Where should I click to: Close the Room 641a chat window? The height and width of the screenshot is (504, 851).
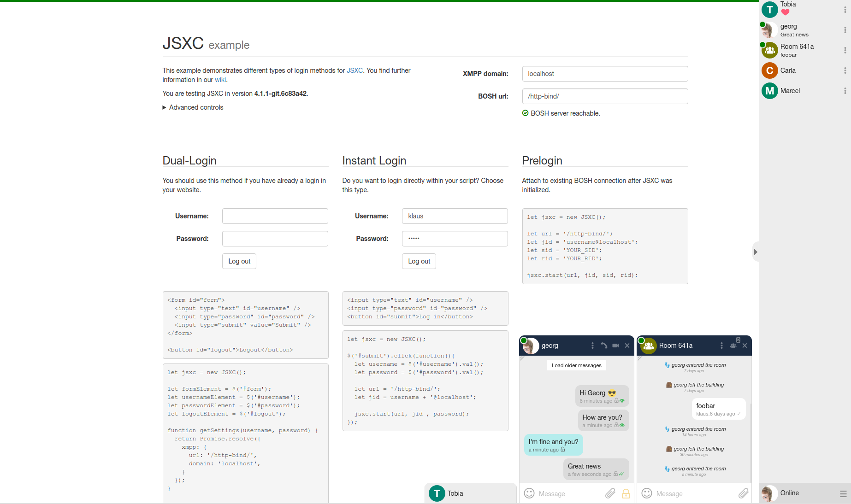tap(745, 346)
